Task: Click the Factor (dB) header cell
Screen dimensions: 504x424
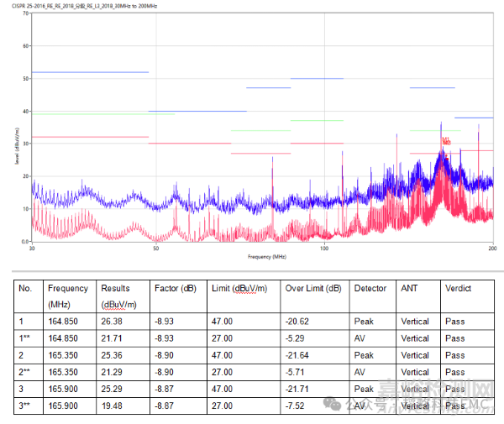Action: point(175,289)
